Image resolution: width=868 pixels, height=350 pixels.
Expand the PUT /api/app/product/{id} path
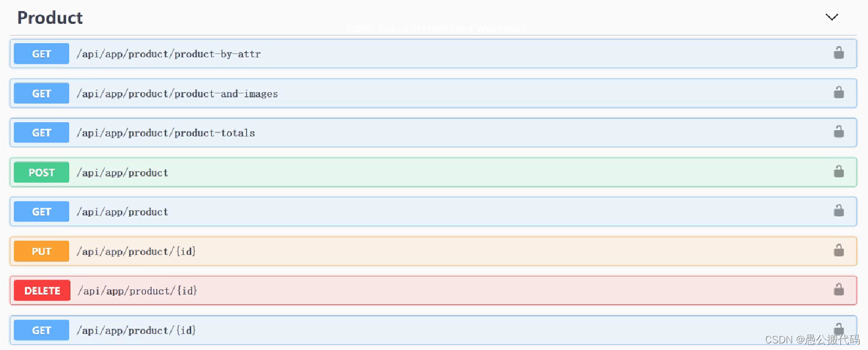(136, 252)
